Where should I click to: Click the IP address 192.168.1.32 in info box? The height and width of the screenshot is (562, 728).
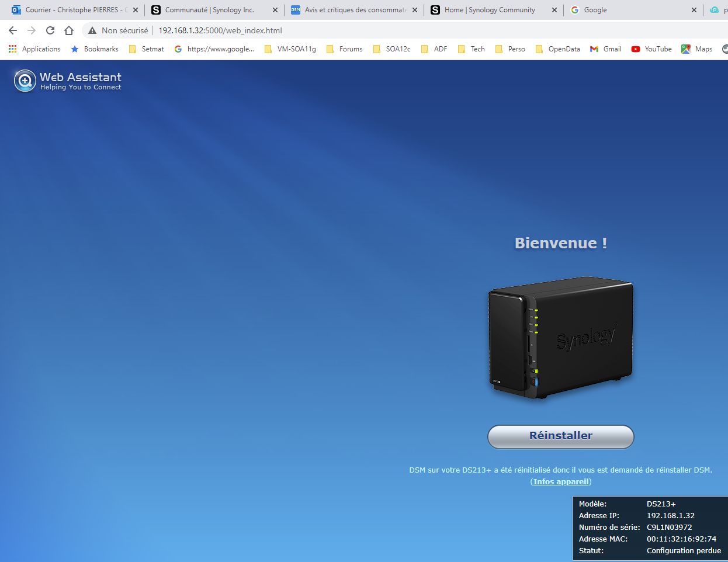pos(670,515)
